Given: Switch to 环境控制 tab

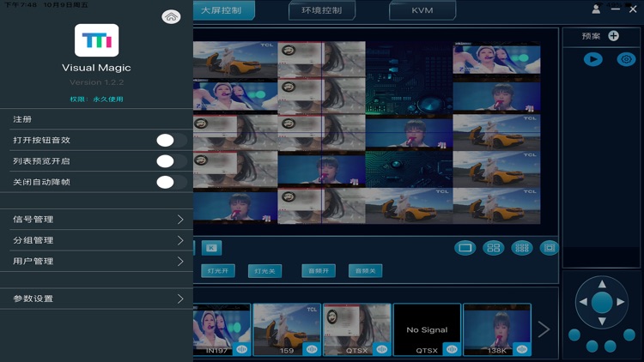Looking at the screenshot, I should click(x=322, y=10).
